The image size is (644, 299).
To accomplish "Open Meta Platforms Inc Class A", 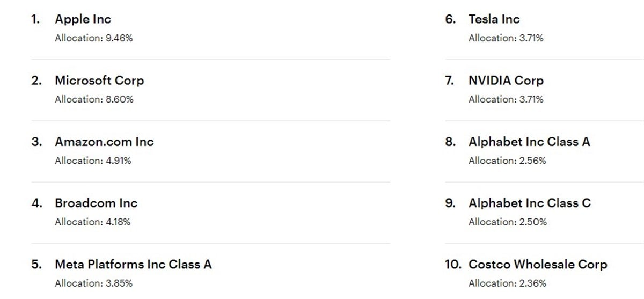I will click(x=133, y=264).
